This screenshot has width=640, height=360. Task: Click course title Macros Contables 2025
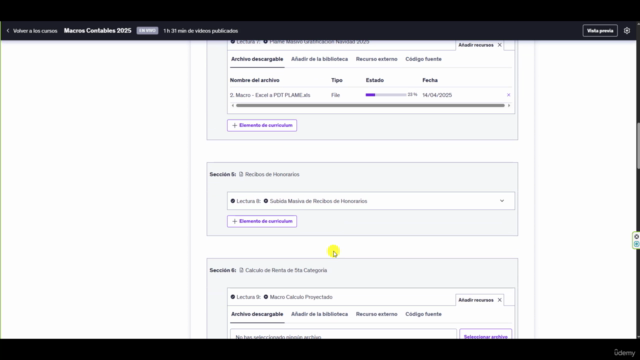[x=98, y=31]
